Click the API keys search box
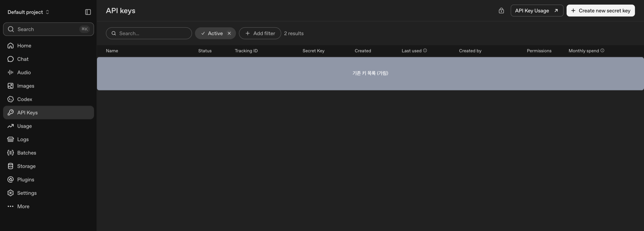Screen dimensions: 644x231 (x=149, y=33)
